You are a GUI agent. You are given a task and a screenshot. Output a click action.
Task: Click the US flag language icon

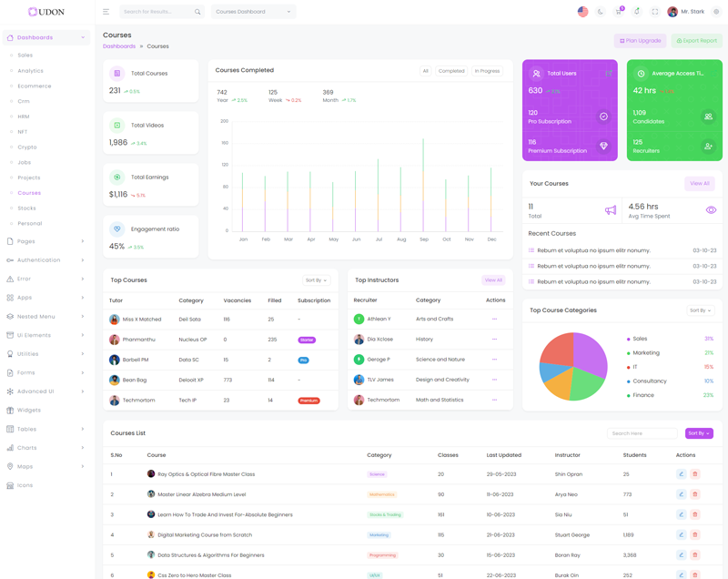[x=582, y=12]
